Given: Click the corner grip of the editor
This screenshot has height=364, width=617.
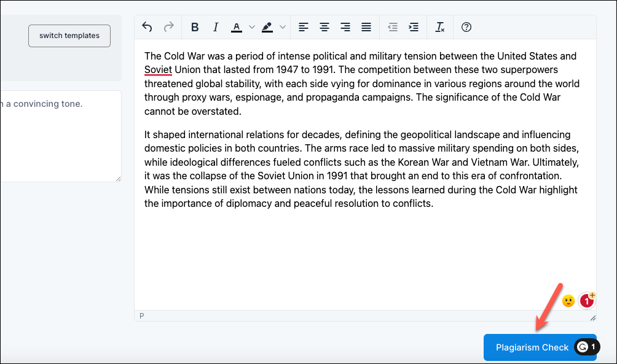Looking at the screenshot, I should click(592, 317).
